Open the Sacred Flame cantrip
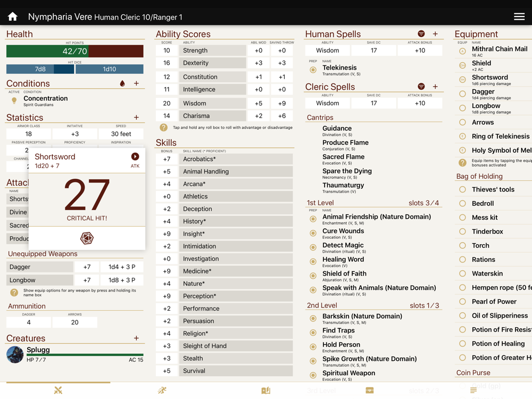The image size is (532, 399). click(343, 157)
